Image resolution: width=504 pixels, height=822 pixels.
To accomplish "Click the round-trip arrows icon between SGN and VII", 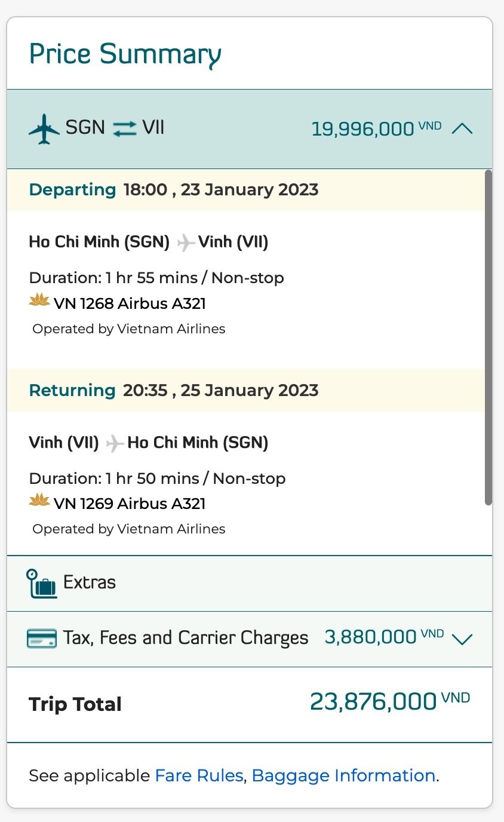I will [x=124, y=128].
